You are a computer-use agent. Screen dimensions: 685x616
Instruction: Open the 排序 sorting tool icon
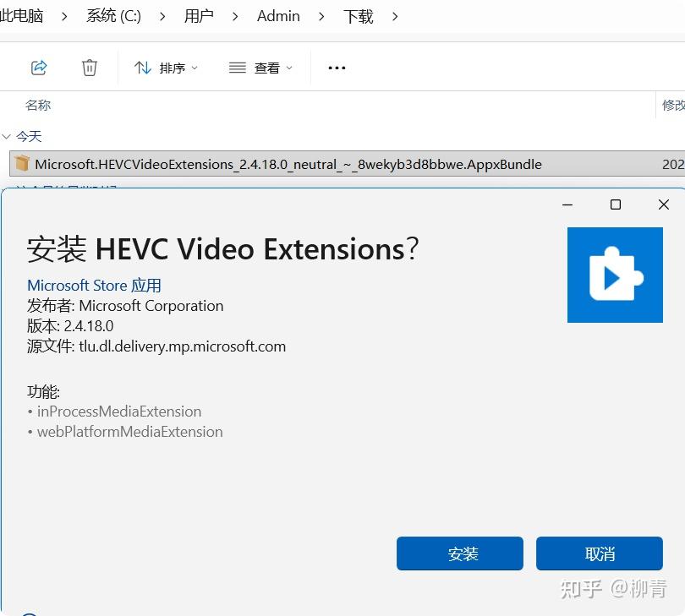coord(143,68)
